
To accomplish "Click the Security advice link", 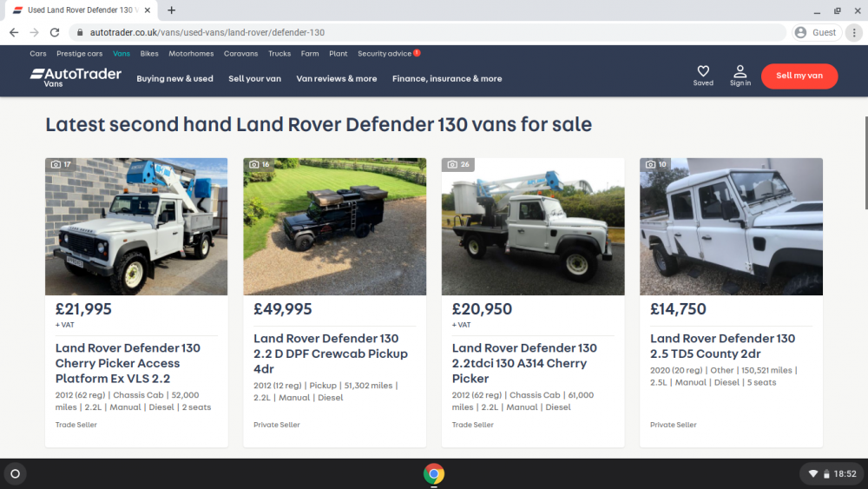I will [x=385, y=54].
